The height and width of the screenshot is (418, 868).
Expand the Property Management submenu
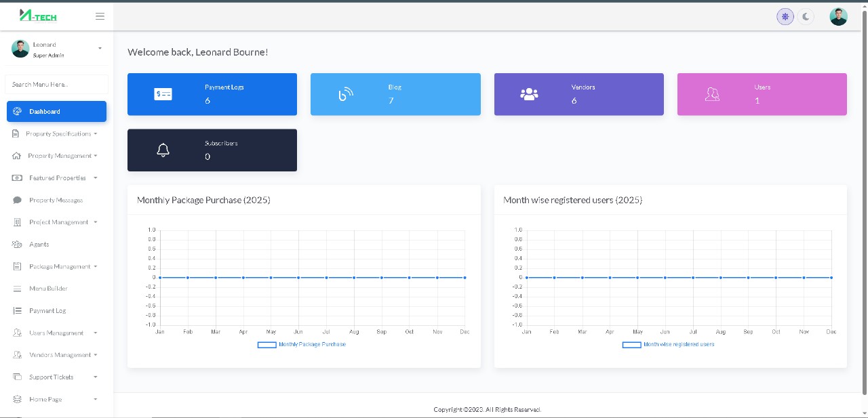pos(59,156)
